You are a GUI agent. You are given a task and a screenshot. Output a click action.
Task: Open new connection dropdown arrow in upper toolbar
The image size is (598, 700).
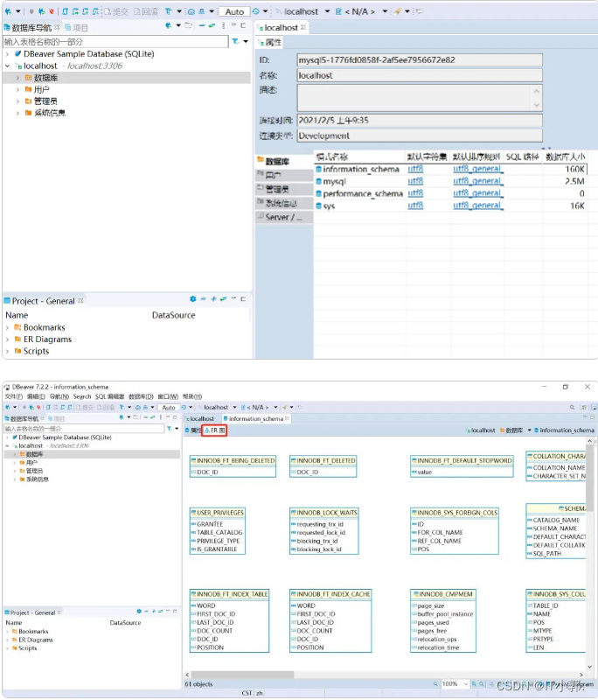18,11
